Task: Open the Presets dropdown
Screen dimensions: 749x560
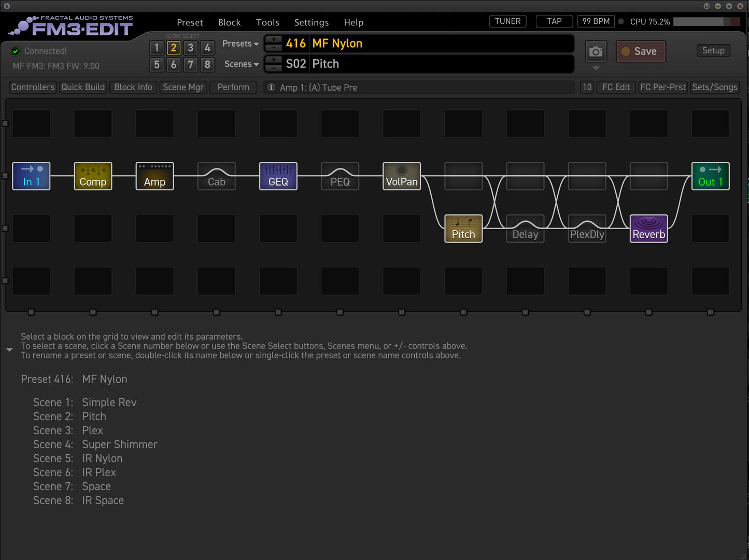Action: tap(241, 44)
